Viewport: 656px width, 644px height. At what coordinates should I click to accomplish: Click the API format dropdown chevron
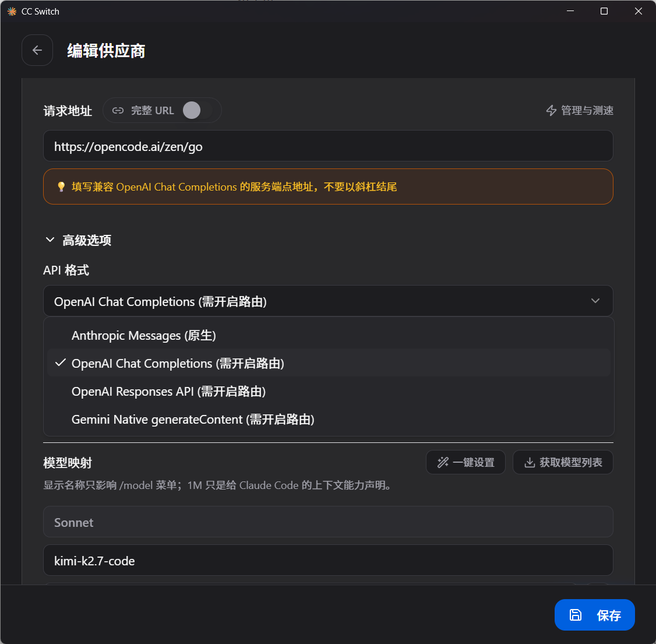pos(595,301)
